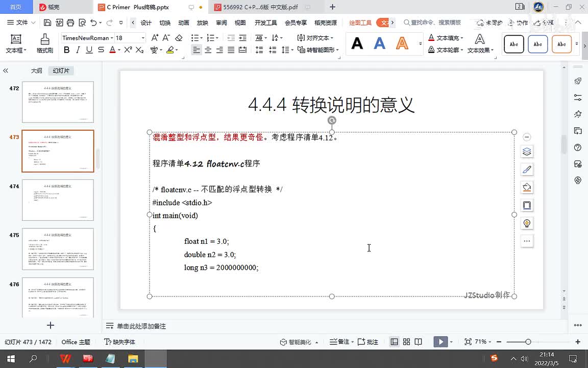Click the print icon
The height and width of the screenshot is (368, 588).
pyautogui.click(x=70, y=22)
